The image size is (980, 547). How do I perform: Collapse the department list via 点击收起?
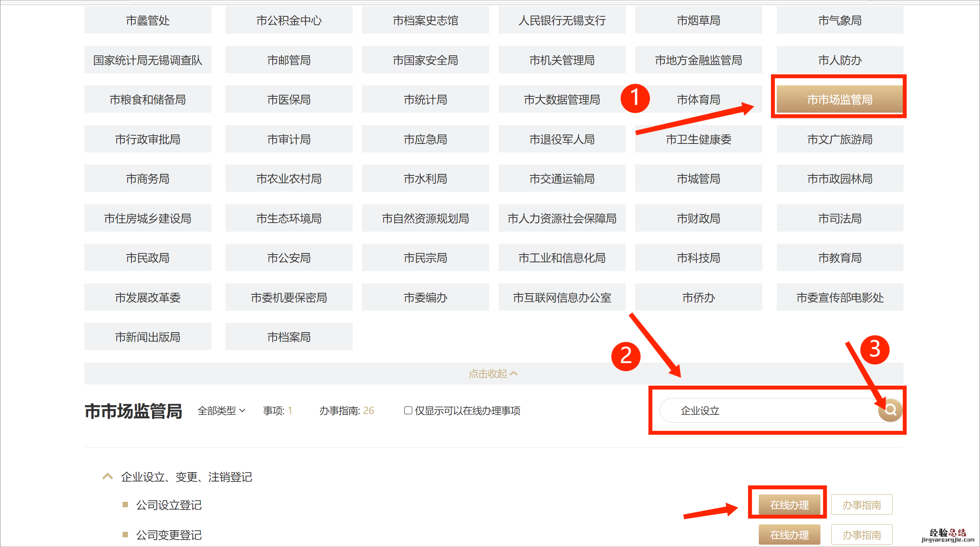point(493,374)
